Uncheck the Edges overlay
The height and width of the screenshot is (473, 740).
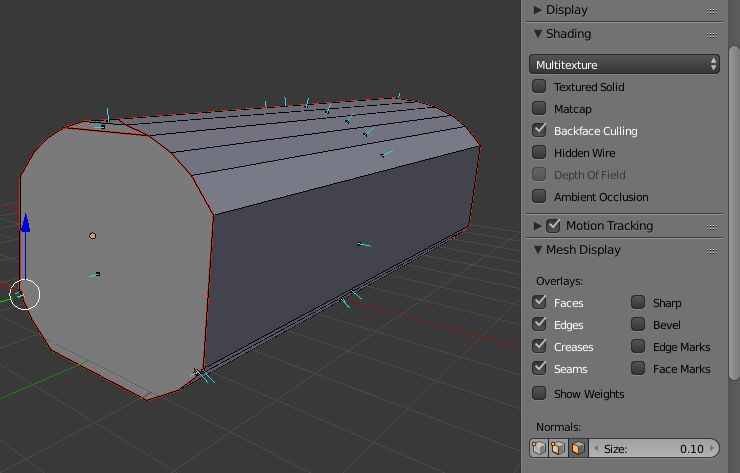click(x=539, y=324)
